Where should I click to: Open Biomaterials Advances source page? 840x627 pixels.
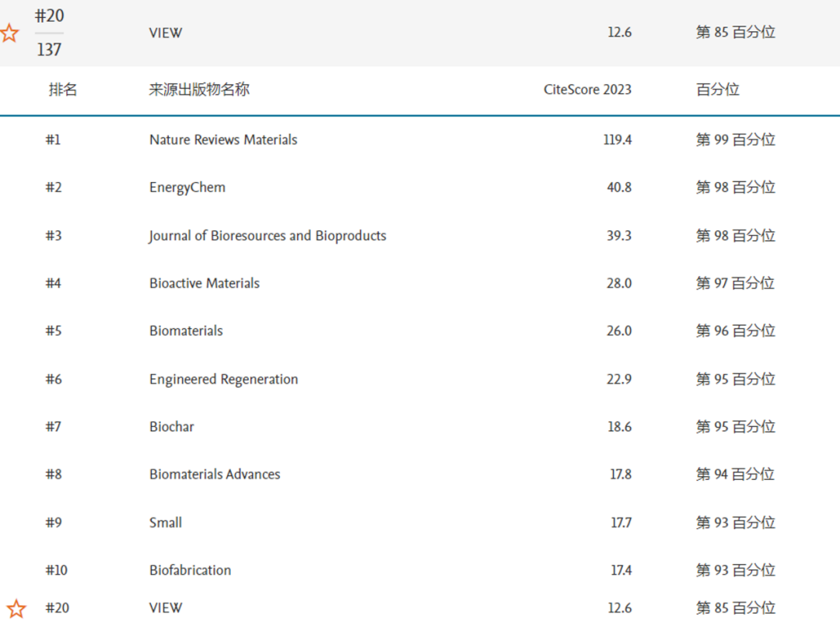coord(215,475)
